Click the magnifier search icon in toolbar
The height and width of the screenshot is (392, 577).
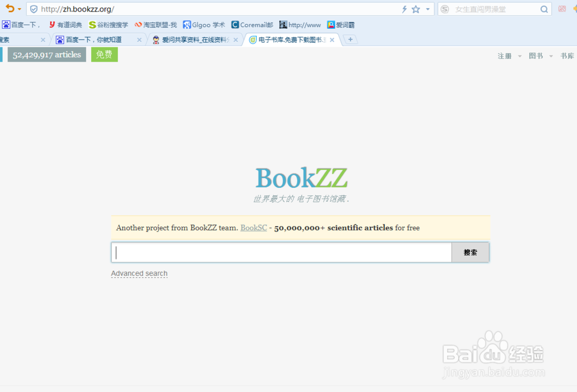(x=544, y=9)
